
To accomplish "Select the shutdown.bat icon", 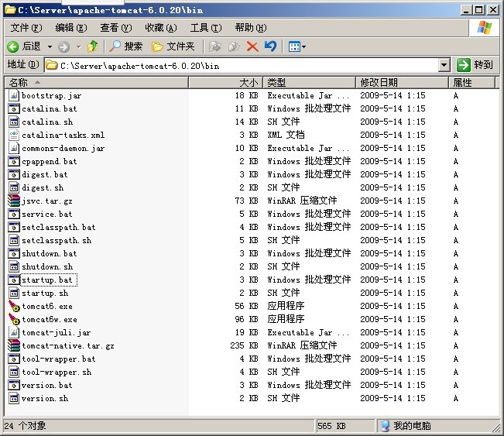I will click(x=13, y=253).
